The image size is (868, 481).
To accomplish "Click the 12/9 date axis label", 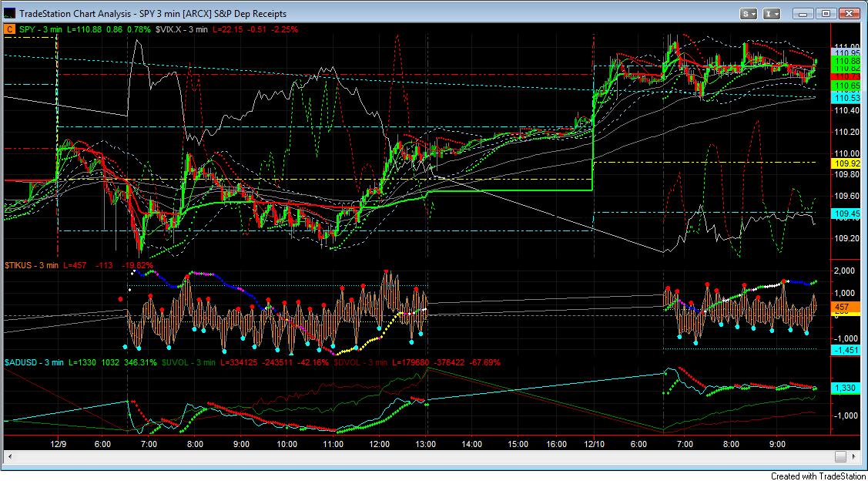I will coord(57,444).
